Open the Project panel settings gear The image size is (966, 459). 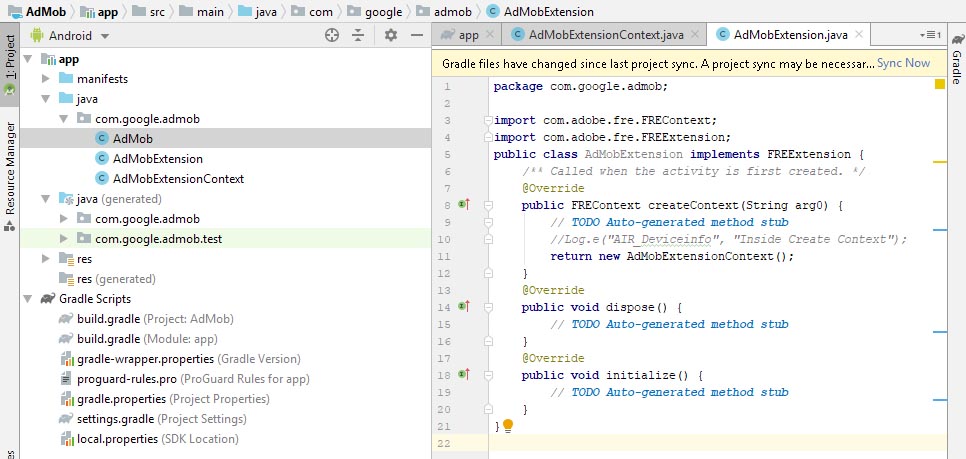point(391,35)
